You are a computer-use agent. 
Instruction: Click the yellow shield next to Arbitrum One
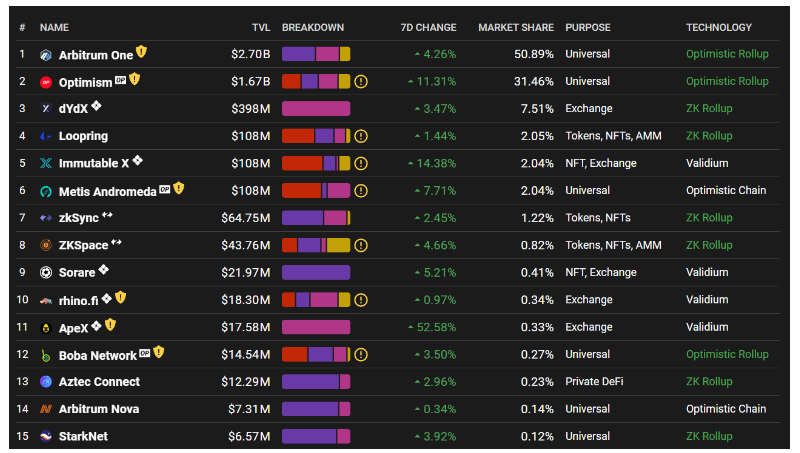[141, 52]
